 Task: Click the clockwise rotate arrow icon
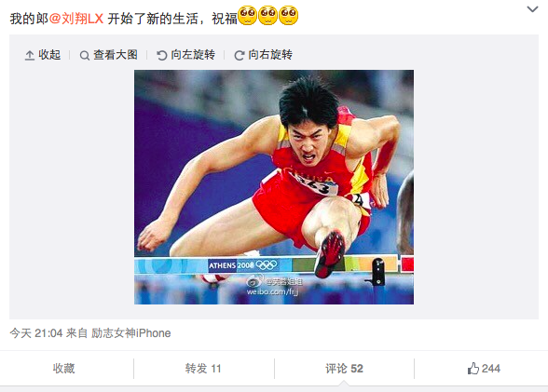click(239, 55)
